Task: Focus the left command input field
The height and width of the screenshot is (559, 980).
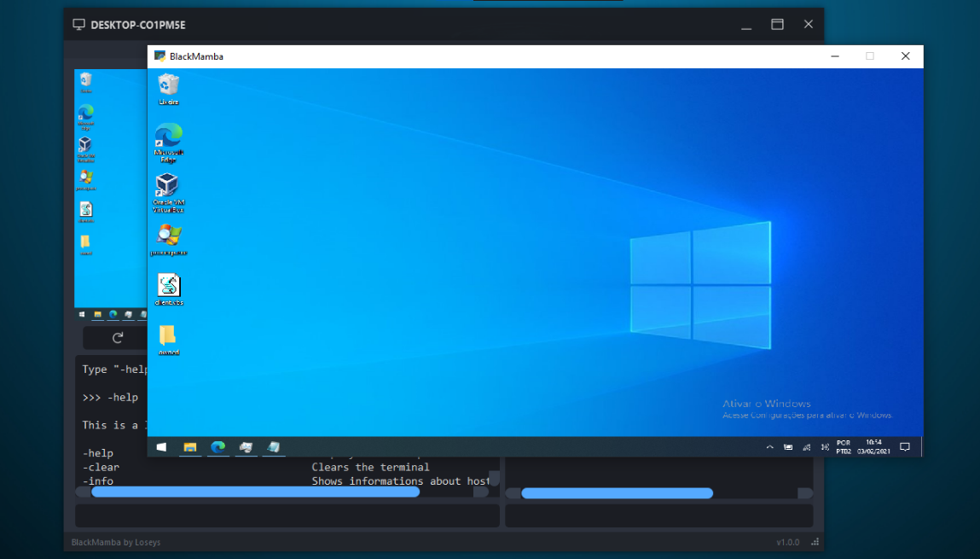Action: [x=287, y=515]
